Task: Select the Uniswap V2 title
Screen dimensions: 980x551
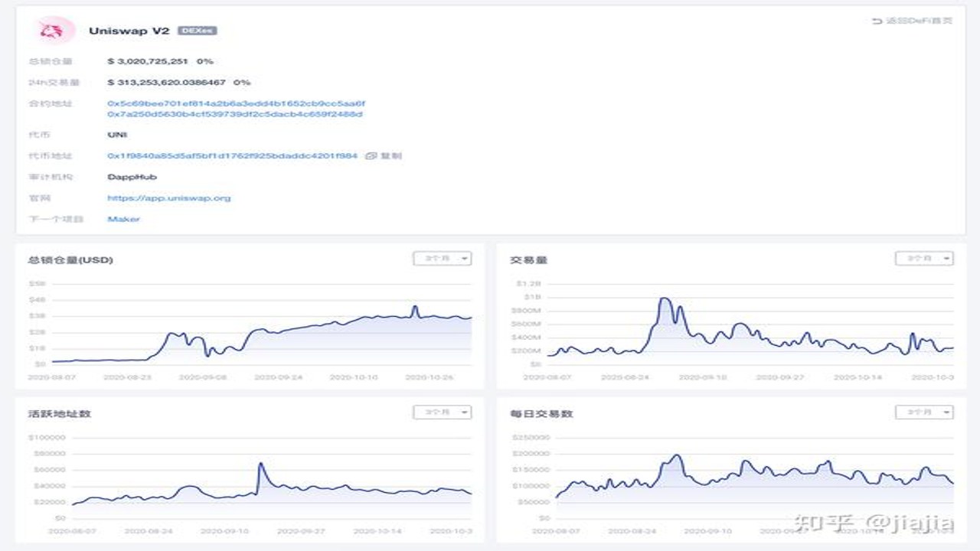Action: 129,31
